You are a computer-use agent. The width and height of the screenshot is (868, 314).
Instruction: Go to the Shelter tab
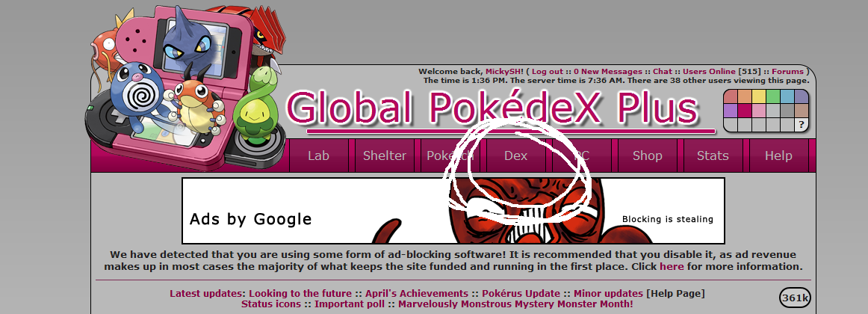coord(384,156)
